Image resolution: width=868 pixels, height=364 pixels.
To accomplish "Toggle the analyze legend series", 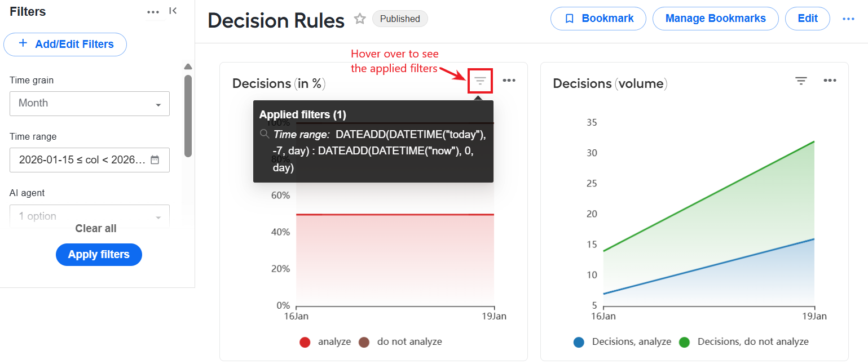I will 325,342.
